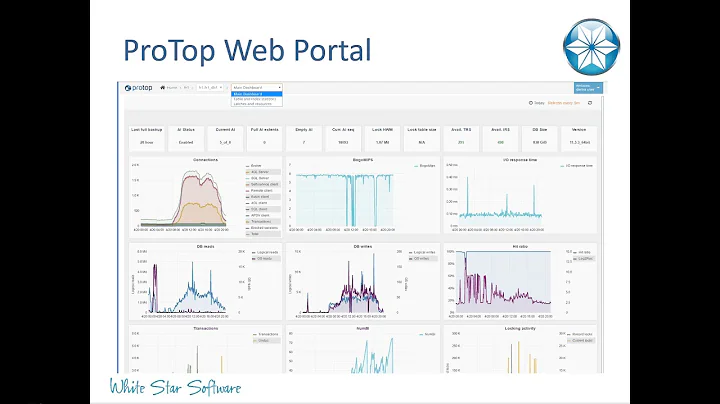Click the Curr. AI seq tile
This screenshot has height=404, width=720.
coord(343,138)
